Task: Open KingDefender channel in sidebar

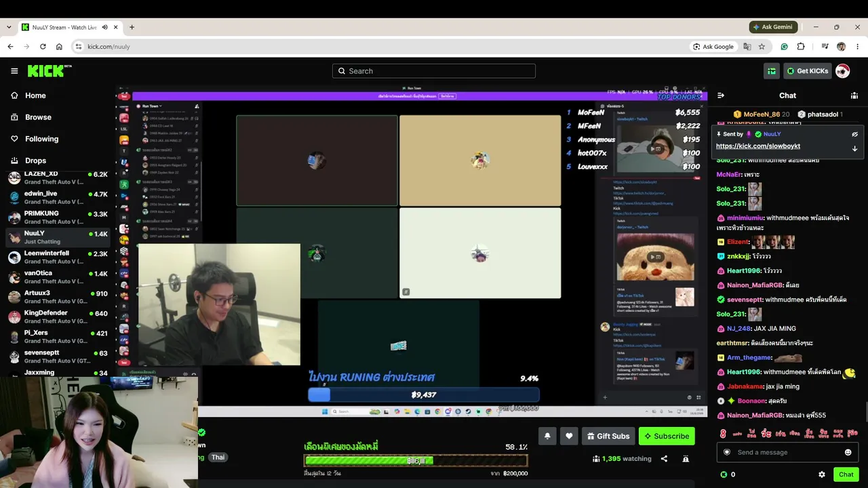Action: 58,317
